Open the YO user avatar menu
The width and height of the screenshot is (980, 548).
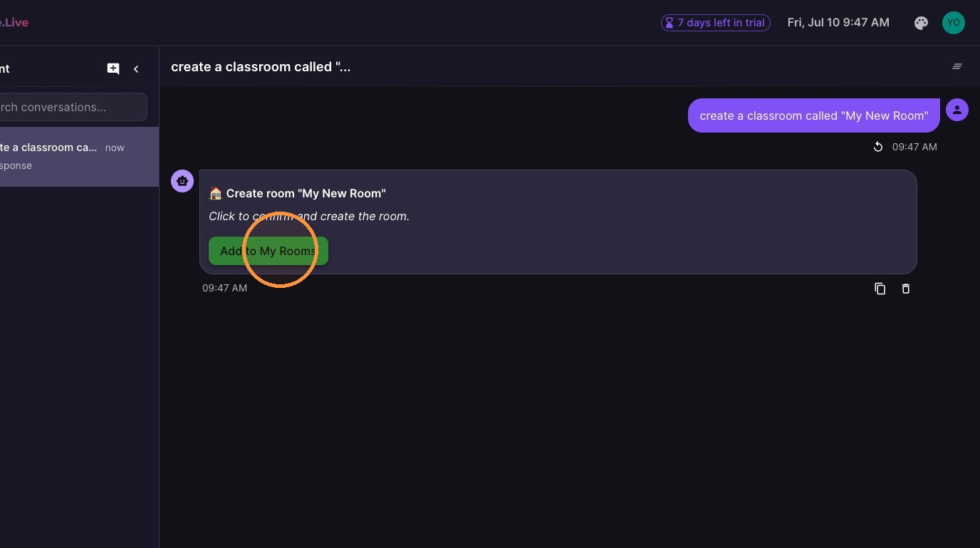[x=954, y=23]
